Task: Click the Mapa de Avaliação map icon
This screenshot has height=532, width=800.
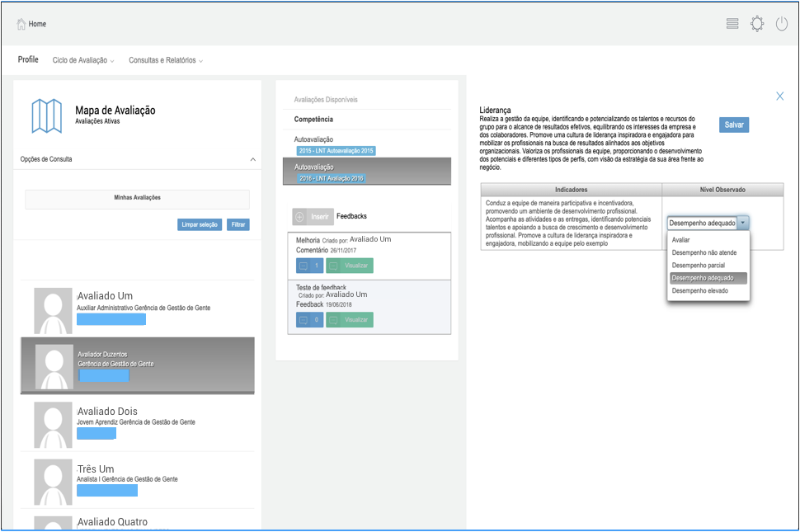Action: pos(47,115)
